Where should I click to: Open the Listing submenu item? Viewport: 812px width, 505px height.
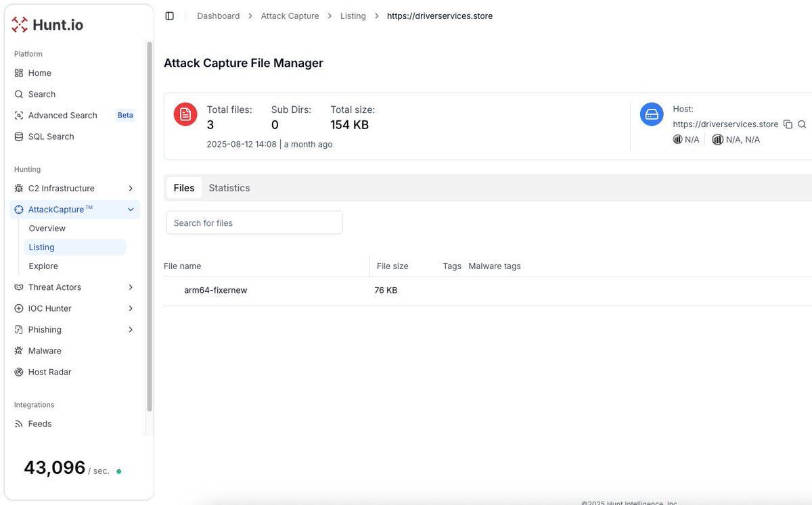74,247
